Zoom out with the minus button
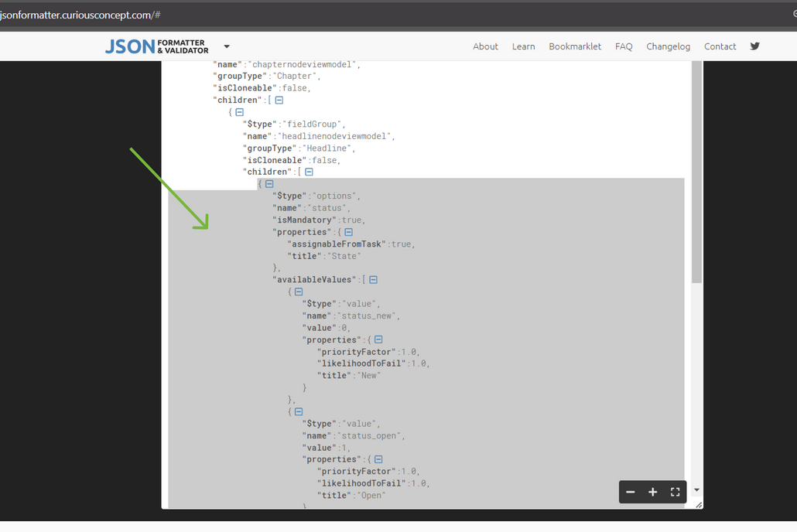 (x=631, y=492)
